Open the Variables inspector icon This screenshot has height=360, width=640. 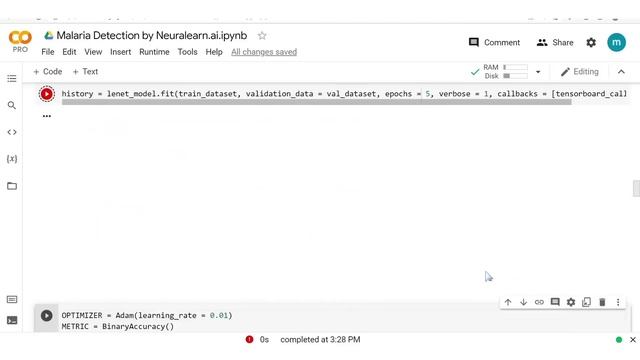(12, 159)
